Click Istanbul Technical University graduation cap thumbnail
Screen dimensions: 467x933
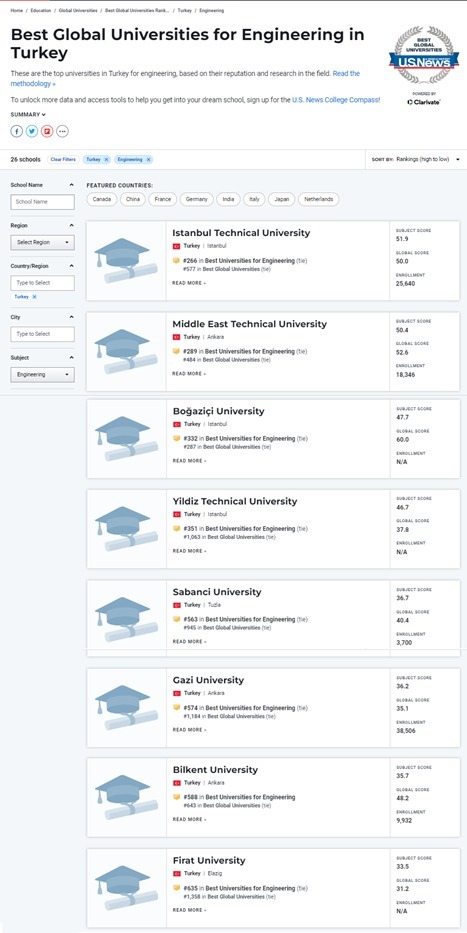[126, 261]
